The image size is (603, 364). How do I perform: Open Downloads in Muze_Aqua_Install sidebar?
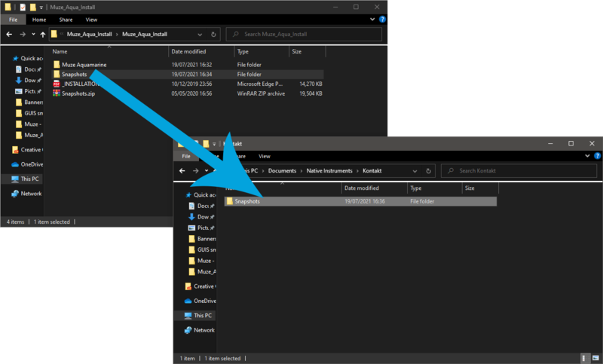point(29,81)
